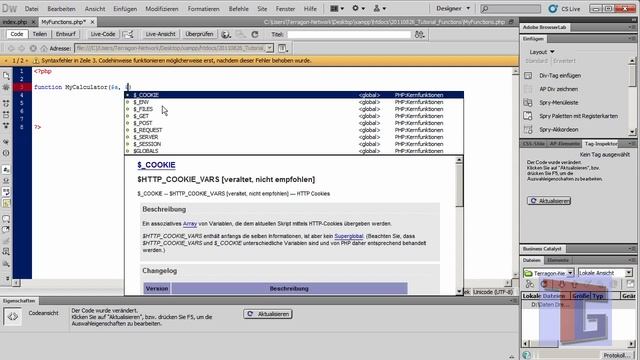The image size is (640, 360).
Task: Open the site management dropdown icon
Action: point(380,9)
